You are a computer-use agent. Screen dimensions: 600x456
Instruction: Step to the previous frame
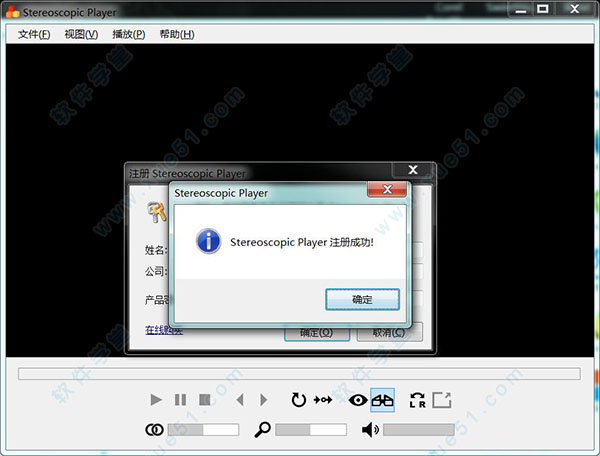(x=240, y=400)
